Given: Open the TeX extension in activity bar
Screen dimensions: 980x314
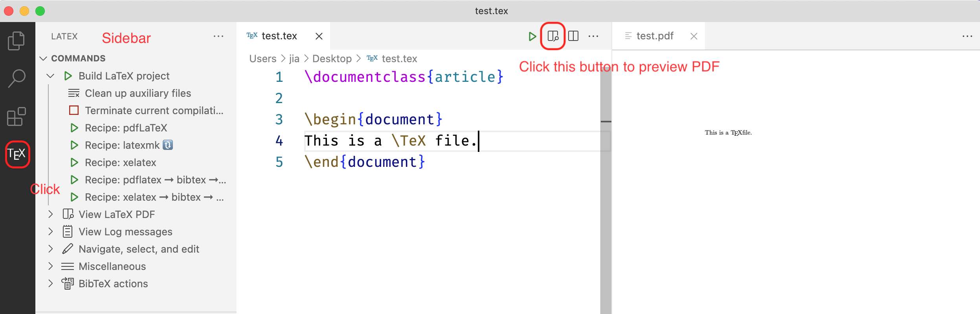Looking at the screenshot, I should [17, 154].
